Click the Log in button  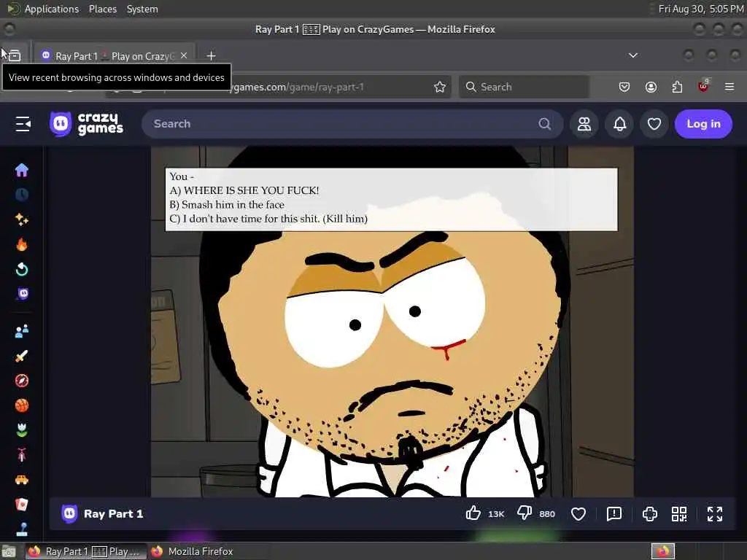coord(703,124)
